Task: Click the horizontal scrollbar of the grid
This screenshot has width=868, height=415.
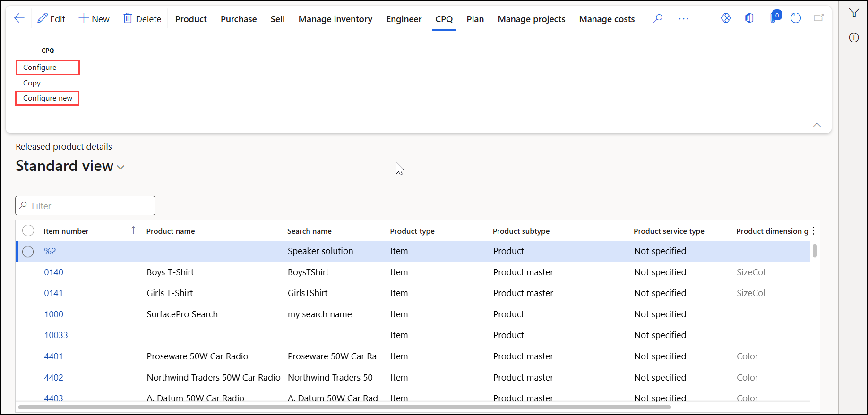Action: point(344,407)
